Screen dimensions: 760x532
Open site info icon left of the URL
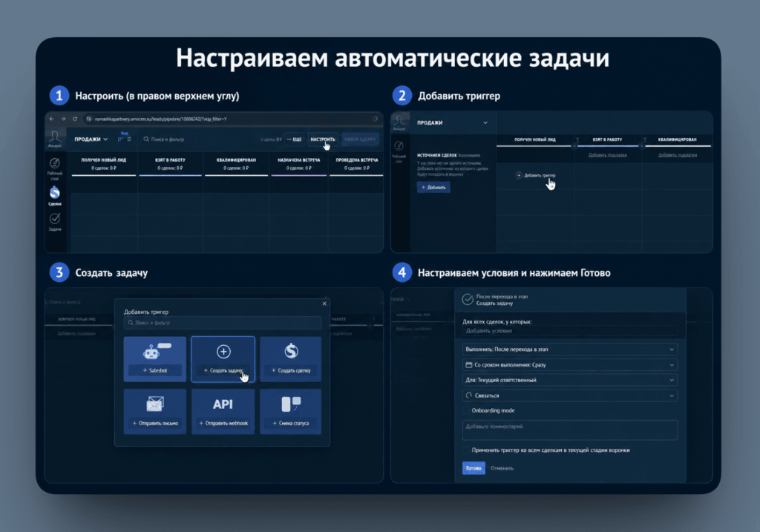[89, 119]
